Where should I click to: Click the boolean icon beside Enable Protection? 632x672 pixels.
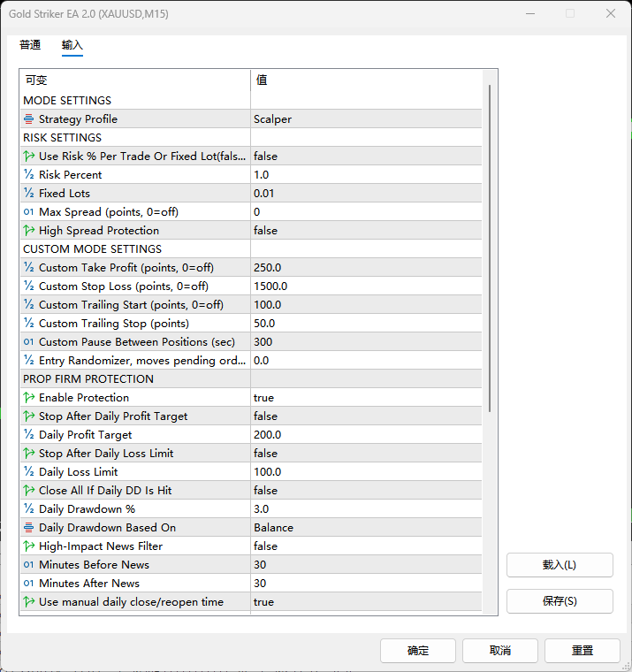point(28,397)
